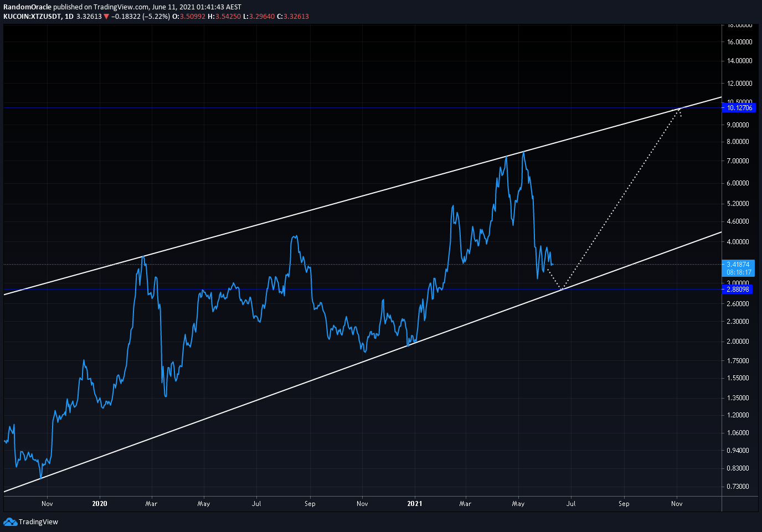Click the 2020 Mar label on time axis
The height and width of the screenshot is (532, 762).
(151, 504)
